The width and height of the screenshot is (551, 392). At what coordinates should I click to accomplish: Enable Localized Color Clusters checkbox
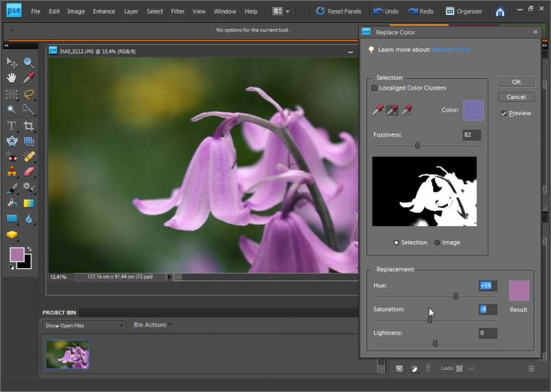coord(375,88)
